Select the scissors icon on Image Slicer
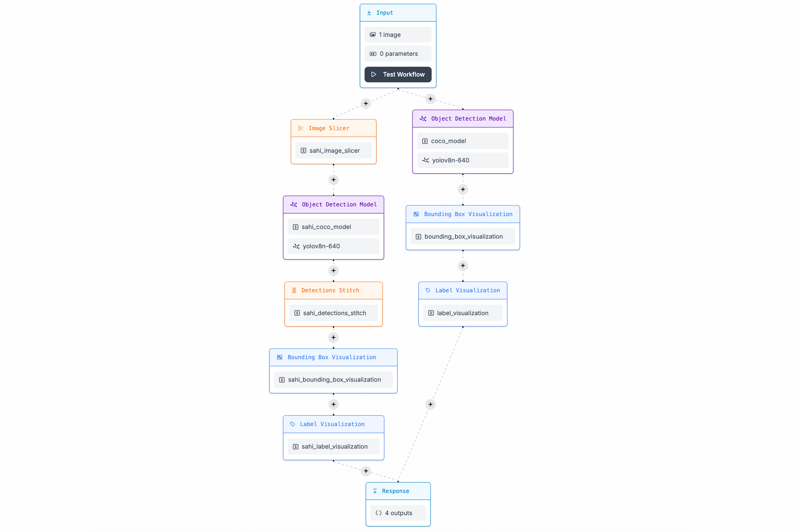The image size is (795, 532). pyautogui.click(x=301, y=128)
